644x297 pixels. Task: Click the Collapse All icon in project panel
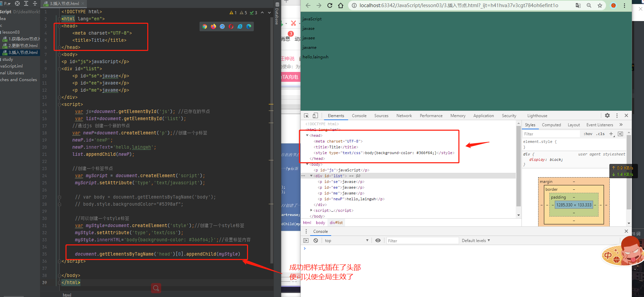tap(35, 3)
